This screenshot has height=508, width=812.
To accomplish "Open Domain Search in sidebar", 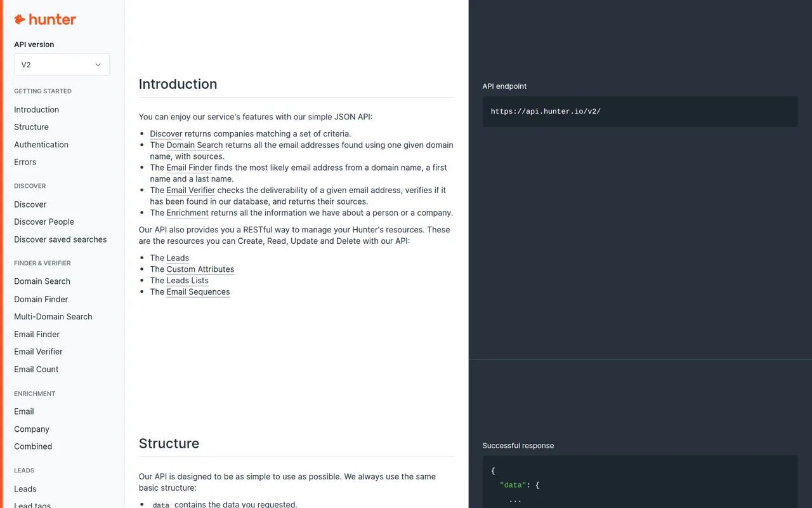I will click(x=42, y=281).
